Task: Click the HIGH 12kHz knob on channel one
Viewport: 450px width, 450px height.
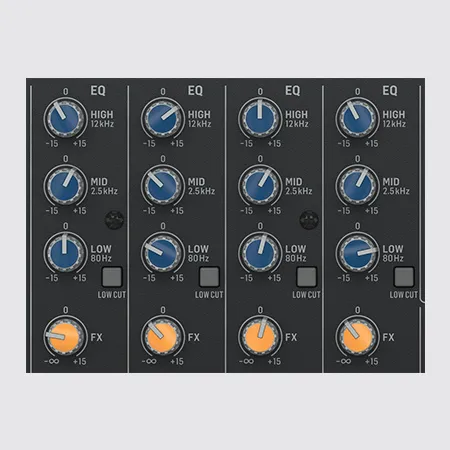Action: coord(65,118)
